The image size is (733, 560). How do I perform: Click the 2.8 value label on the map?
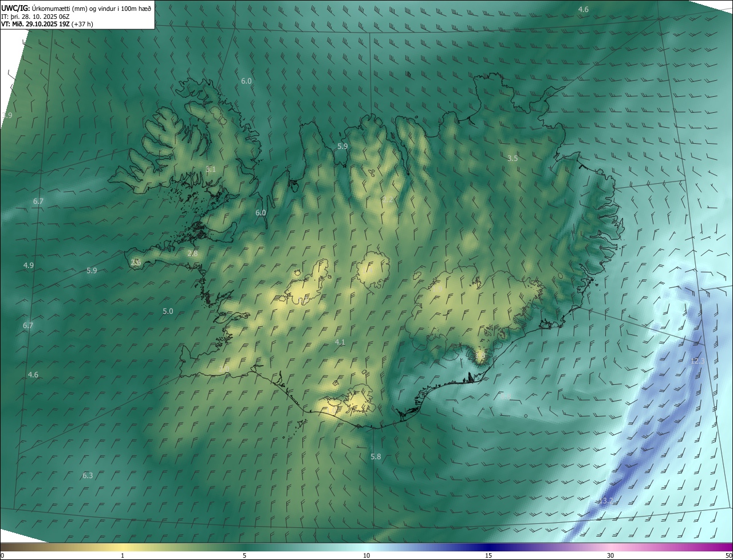click(192, 253)
